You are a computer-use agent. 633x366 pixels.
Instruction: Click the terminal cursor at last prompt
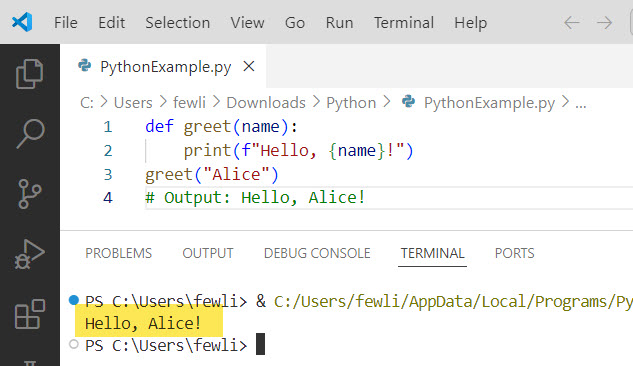pyautogui.click(x=260, y=344)
